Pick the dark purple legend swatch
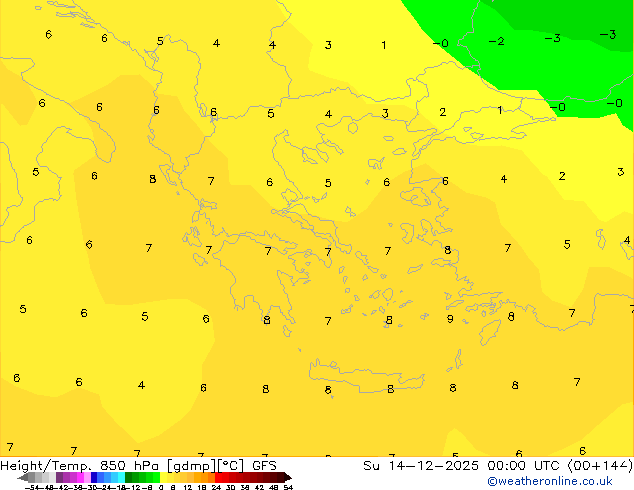 pos(59,477)
